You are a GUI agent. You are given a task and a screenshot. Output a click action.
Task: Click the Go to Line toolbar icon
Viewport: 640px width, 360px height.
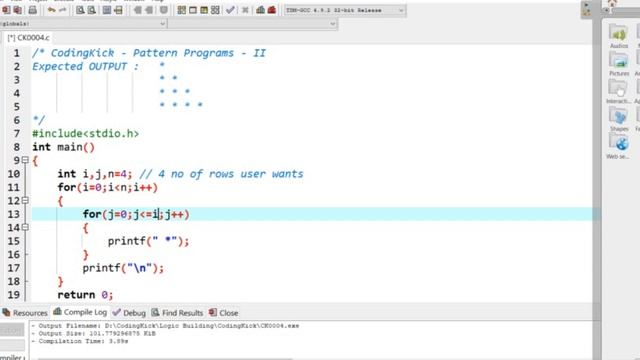[118, 10]
